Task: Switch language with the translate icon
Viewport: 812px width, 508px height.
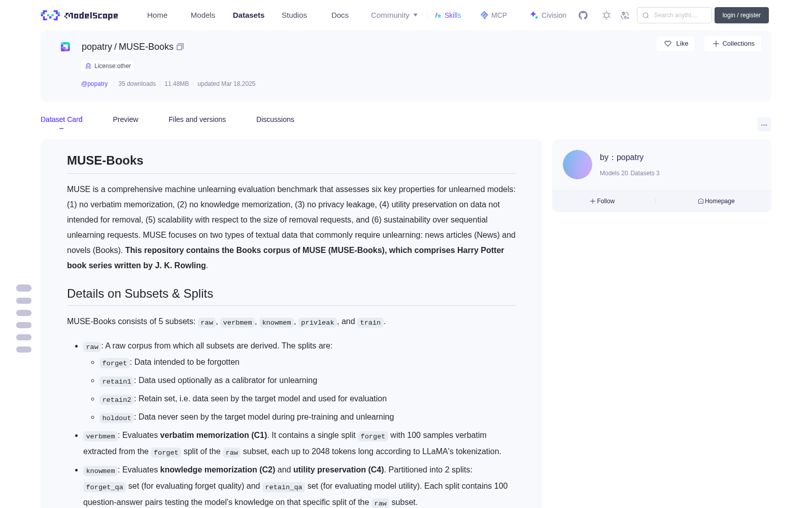Action: pos(625,15)
